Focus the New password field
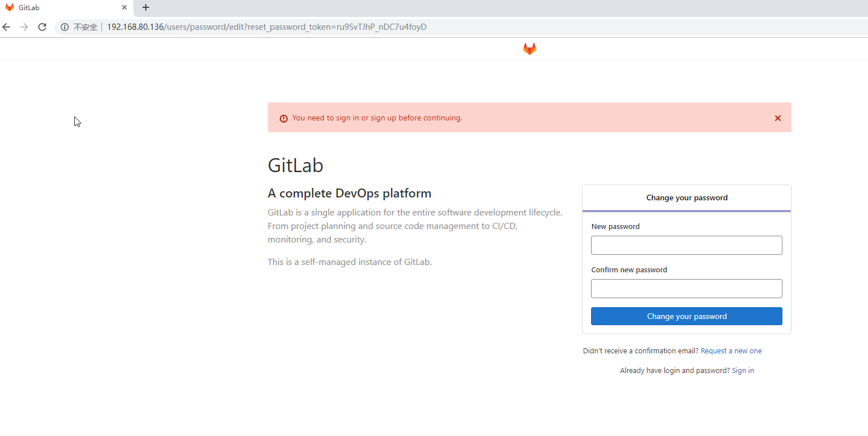This screenshot has width=868, height=436. (x=686, y=245)
